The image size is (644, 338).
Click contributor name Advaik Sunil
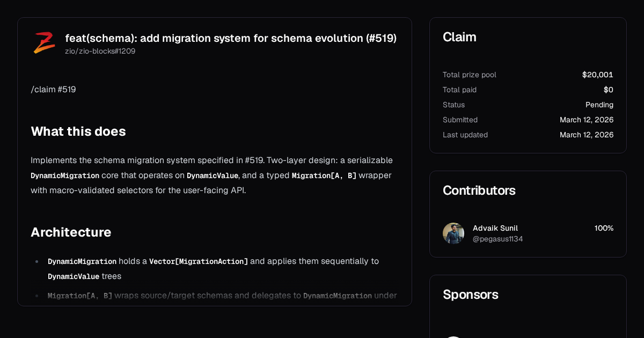pos(495,228)
